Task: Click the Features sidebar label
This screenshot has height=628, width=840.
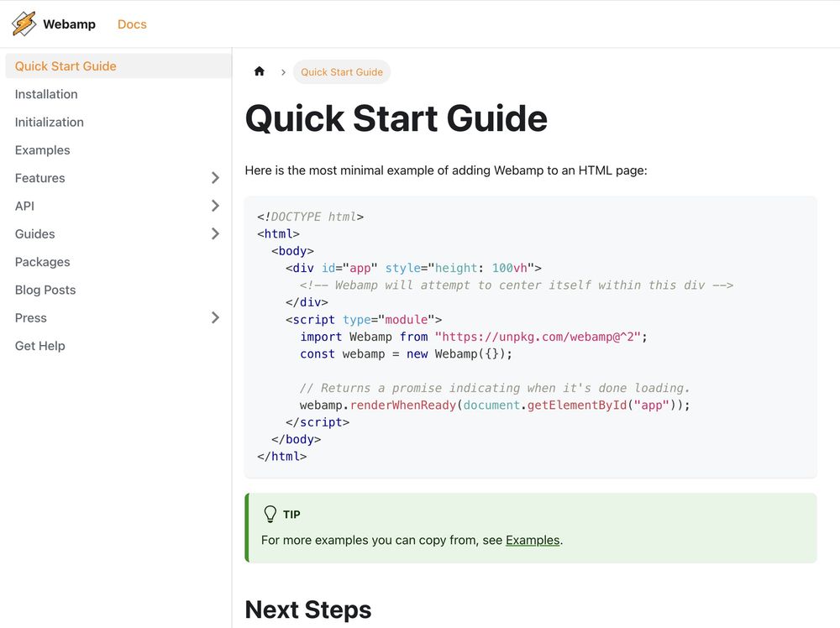Action: click(39, 178)
